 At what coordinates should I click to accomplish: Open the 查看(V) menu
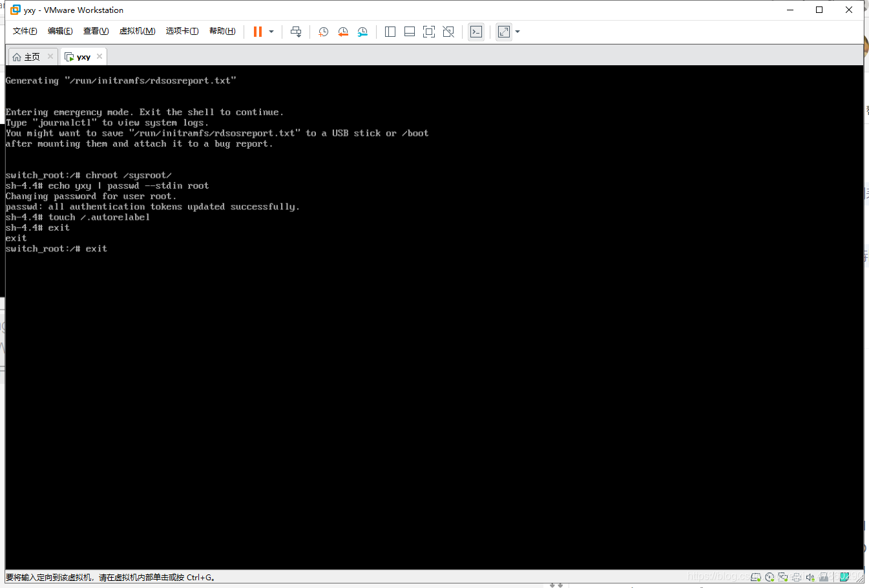click(96, 31)
